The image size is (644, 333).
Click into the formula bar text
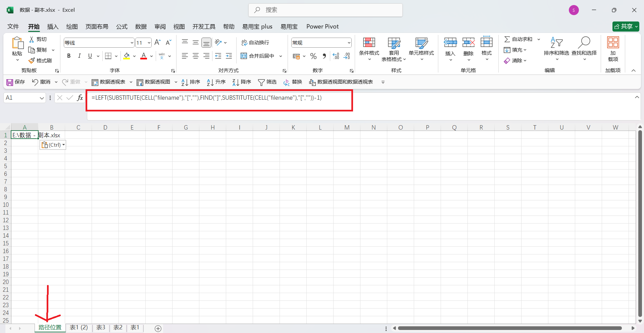[207, 98]
